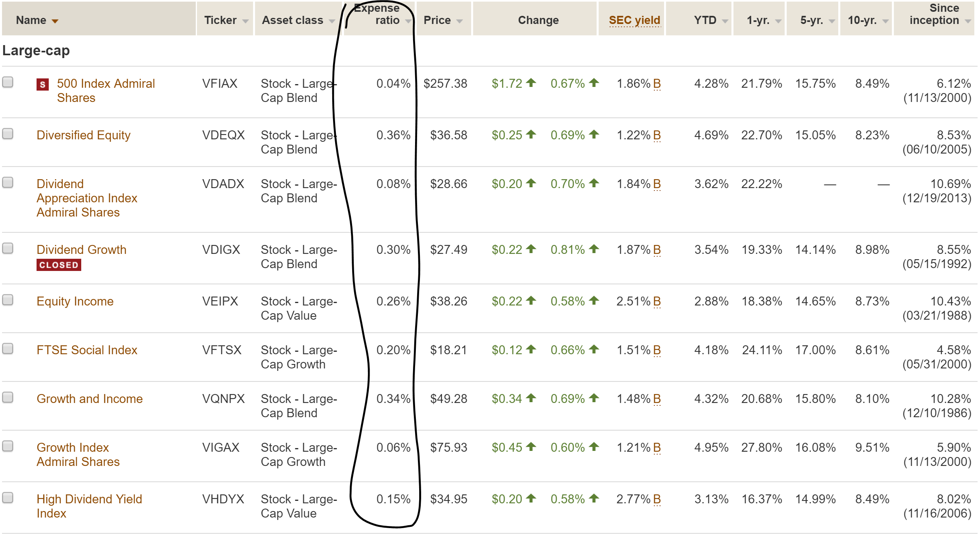
Task: Check the Dividend Growth fund checkbox
Action: tap(8, 248)
